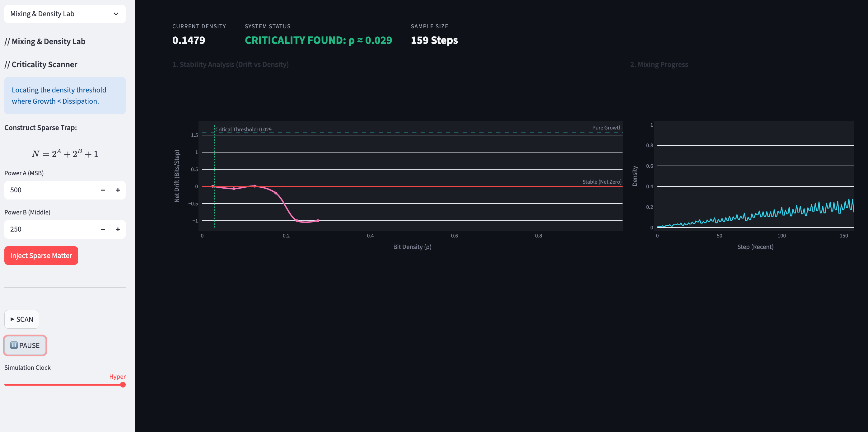This screenshot has height=432, width=868.
Task: Open the Mixing & Density Lab dropdown
Action: tap(64, 14)
